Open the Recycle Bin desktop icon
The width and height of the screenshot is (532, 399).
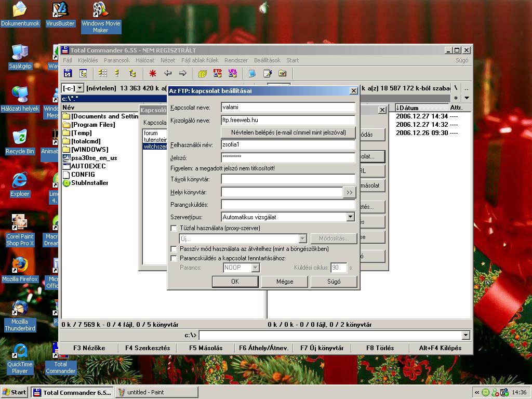click(x=20, y=138)
